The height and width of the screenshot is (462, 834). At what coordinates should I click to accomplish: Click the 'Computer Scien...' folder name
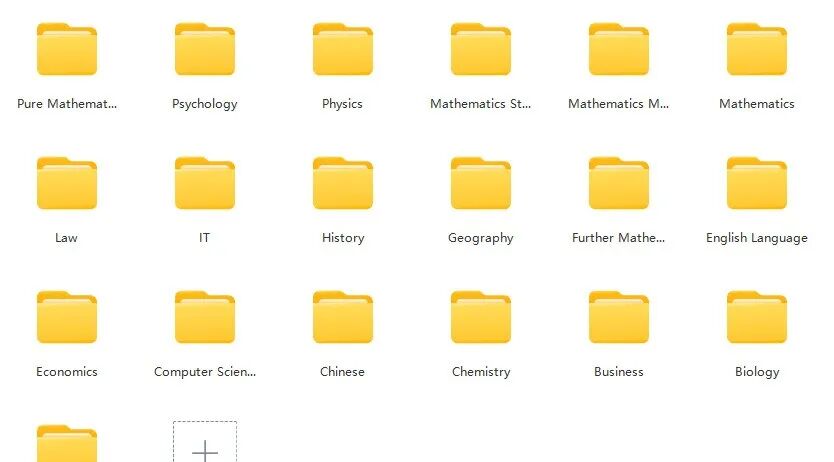pyautogui.click(x=205, y=372)
